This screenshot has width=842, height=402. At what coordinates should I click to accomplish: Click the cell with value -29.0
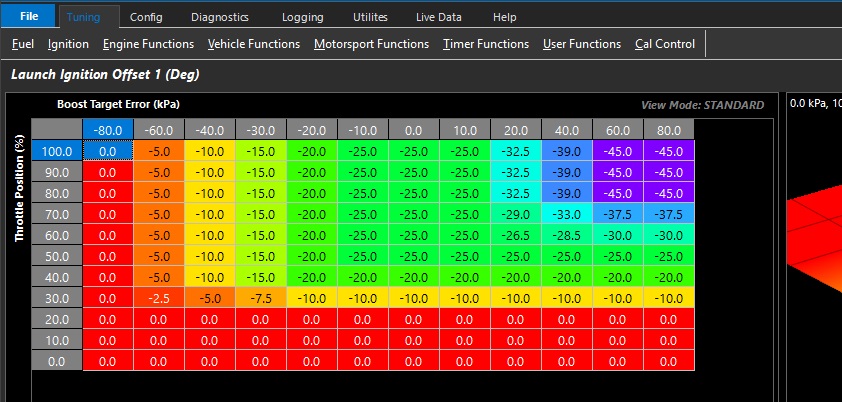[516, 213]
